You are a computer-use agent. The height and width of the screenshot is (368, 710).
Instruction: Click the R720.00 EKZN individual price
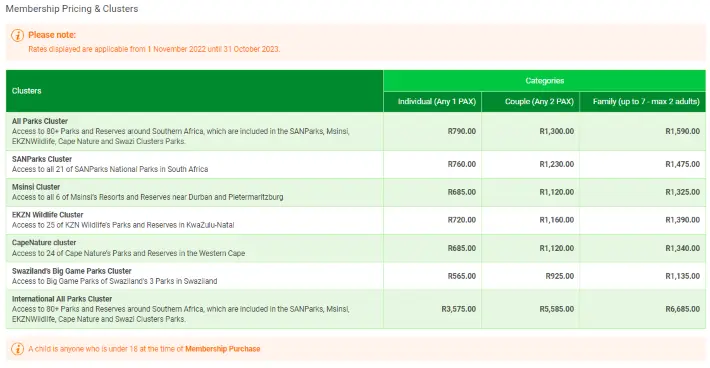point(462,220)
